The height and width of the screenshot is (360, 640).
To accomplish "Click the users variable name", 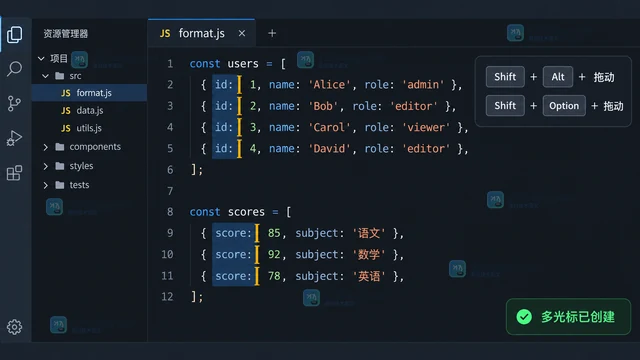I will (x=243, y=64).
